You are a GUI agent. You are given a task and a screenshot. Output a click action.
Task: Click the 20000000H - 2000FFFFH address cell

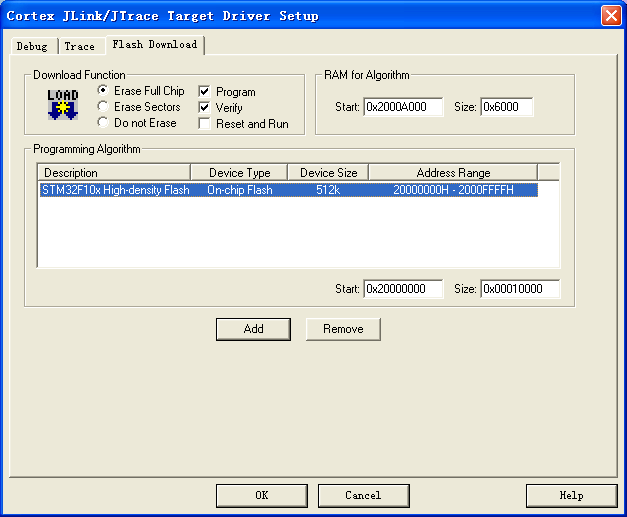(x=453, y=190)
